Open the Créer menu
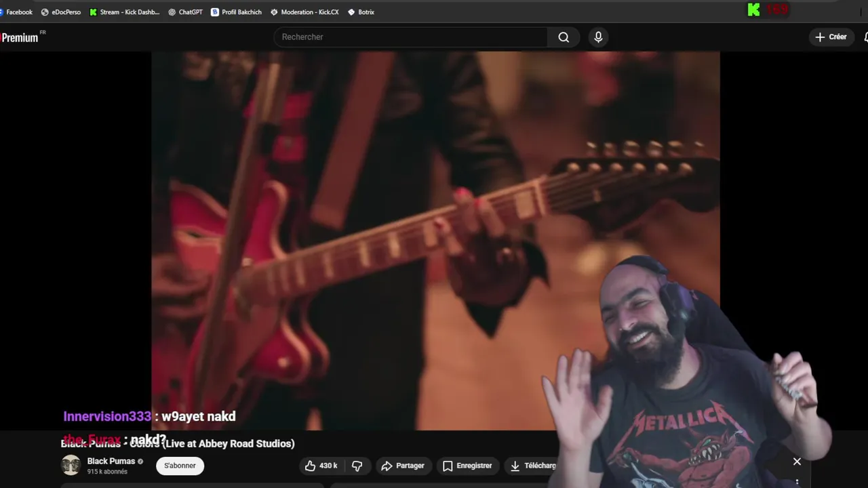The image size is (868, 488). pos(831,37)
